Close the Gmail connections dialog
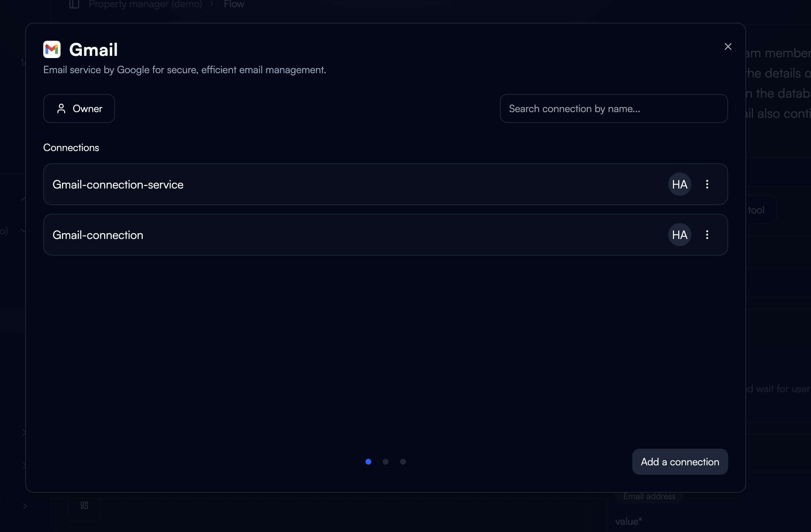 tap(728, 46)
